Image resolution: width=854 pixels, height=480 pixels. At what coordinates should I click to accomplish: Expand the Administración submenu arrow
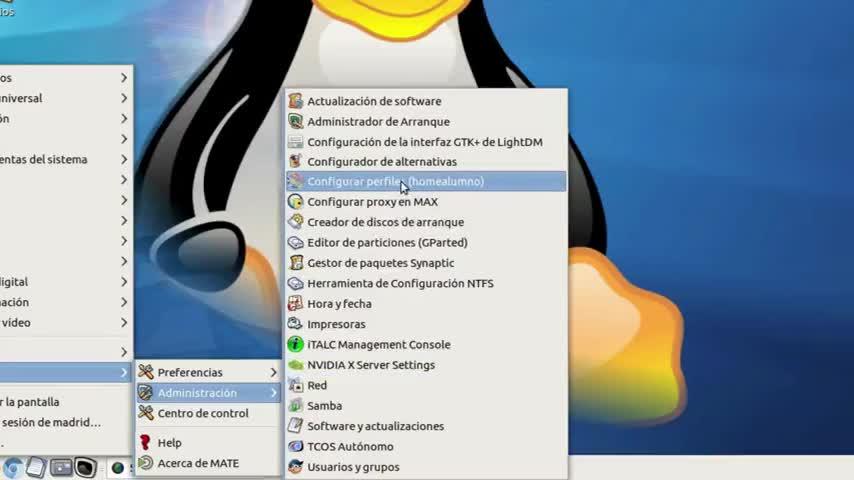point(273,392)
